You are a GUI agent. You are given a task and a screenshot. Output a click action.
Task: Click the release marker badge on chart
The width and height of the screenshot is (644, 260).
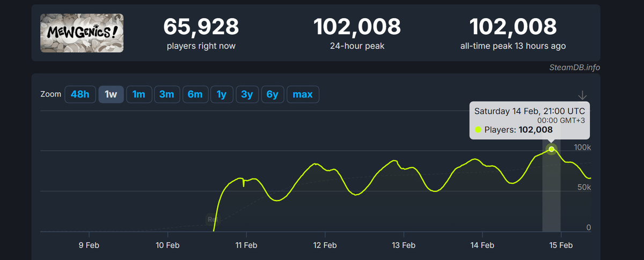[x=213, y=219]
